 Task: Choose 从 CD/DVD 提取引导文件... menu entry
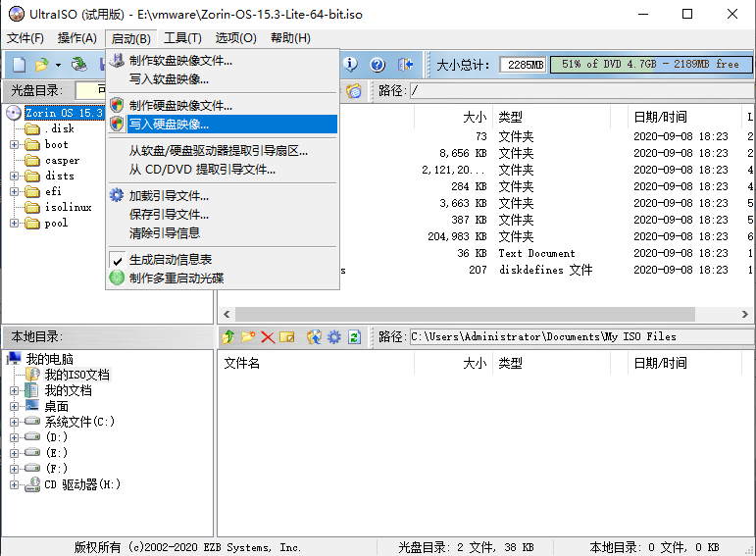point(222,170)
